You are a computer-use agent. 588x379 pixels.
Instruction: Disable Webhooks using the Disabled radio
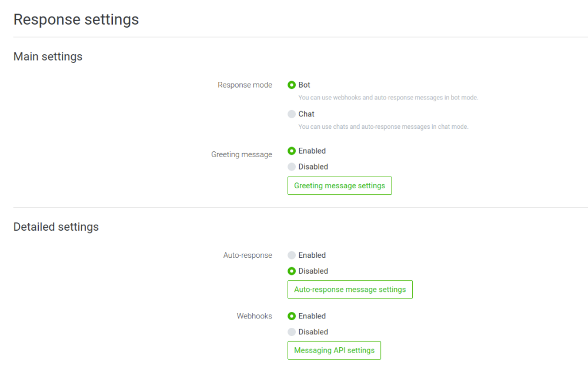[x=292, y=332]
